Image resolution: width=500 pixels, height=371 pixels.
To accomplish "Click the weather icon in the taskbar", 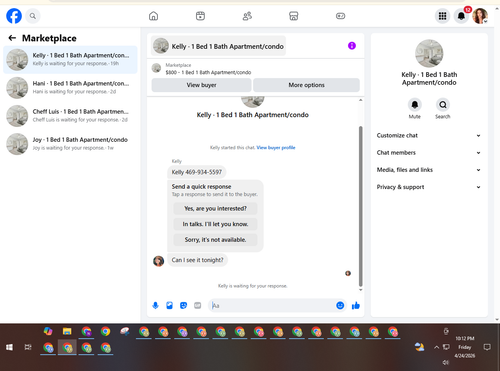I will (x=420, y=347).
